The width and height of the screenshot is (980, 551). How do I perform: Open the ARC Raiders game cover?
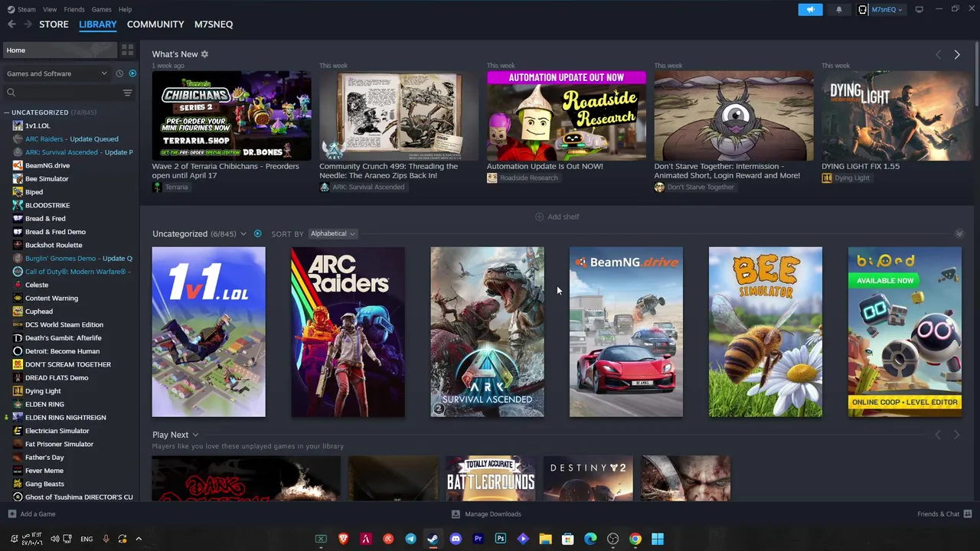(348, 331)
